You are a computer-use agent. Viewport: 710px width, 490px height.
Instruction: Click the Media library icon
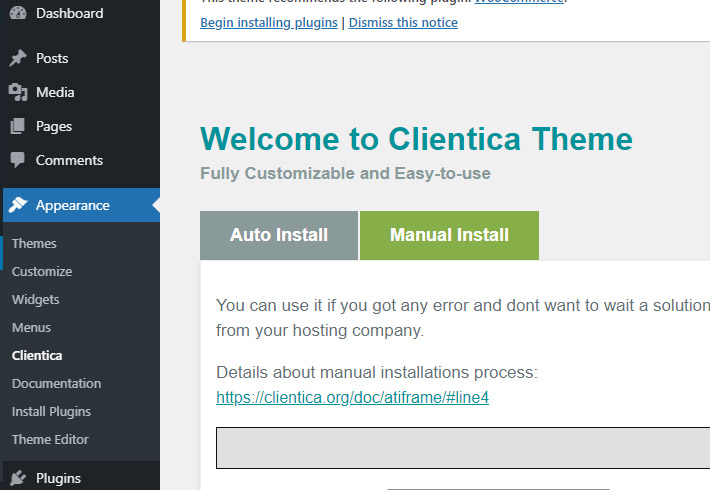[18, 93]
